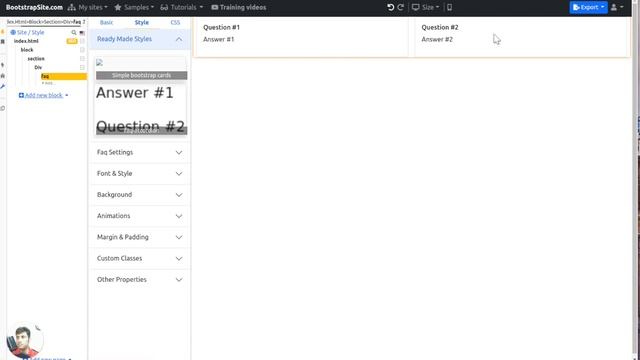Toggle the checkbox on index.html row

point(82,41)
